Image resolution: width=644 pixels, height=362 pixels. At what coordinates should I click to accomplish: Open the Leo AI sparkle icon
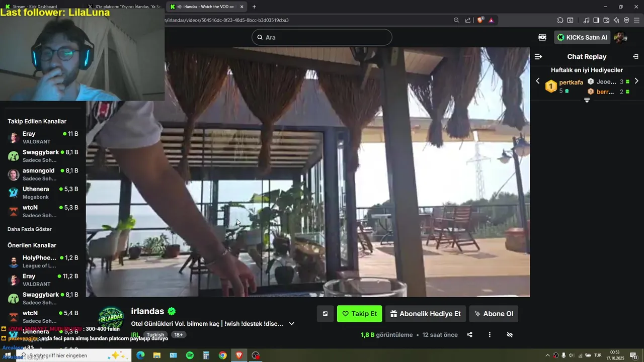[x=616, y=20]
